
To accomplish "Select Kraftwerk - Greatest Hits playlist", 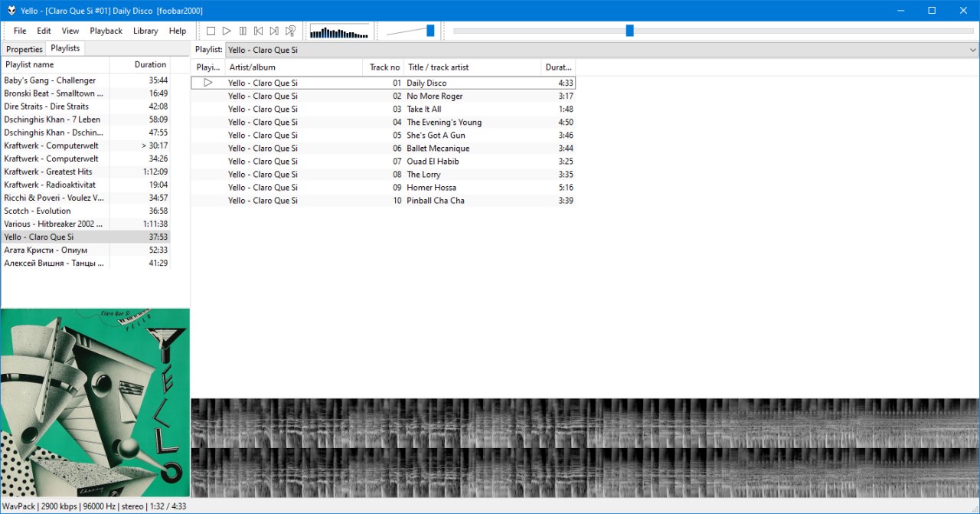I will (x=86, y=172).
